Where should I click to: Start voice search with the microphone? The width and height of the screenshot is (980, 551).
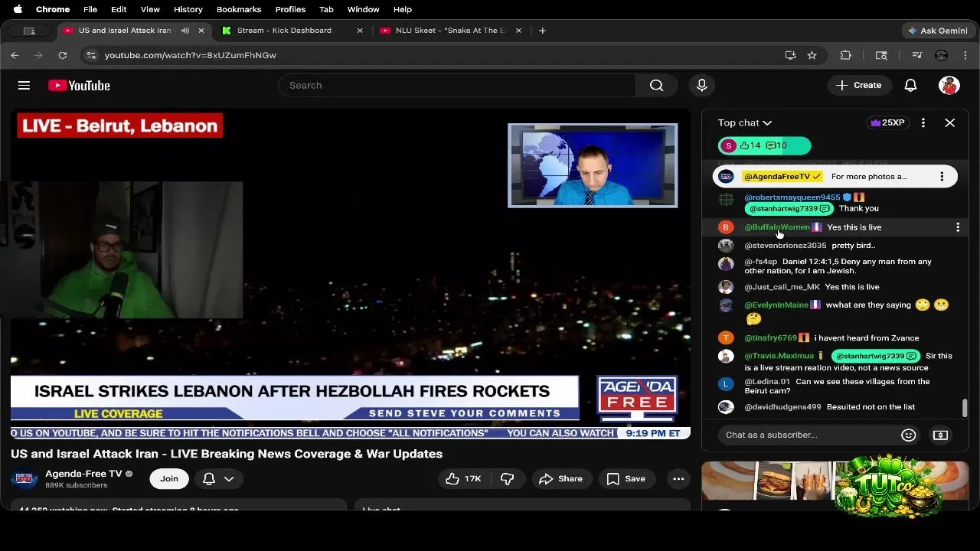click(x=702, y=85)
